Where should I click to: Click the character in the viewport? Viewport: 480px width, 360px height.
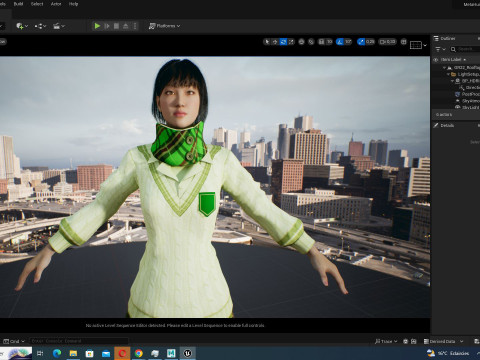coord(181,200)
